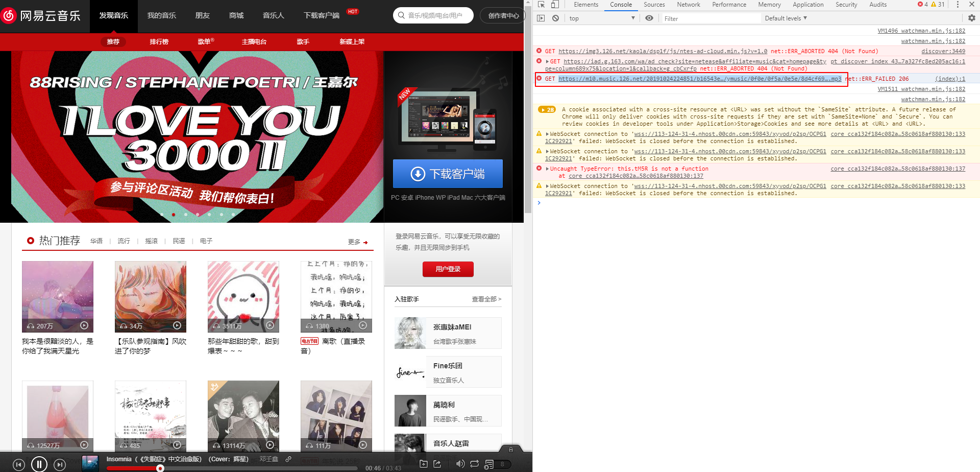
Task: Click the song source link icon
Action: tap(288, 459)
